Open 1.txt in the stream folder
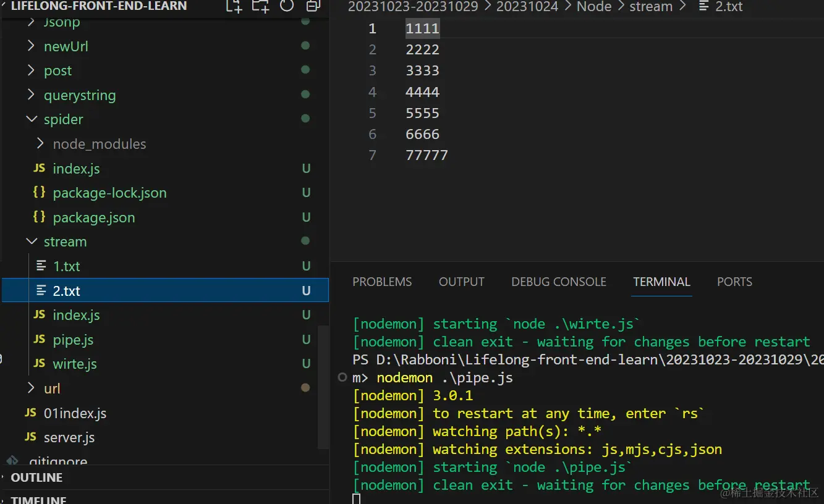The image size is (824, 504). point(67,266)
